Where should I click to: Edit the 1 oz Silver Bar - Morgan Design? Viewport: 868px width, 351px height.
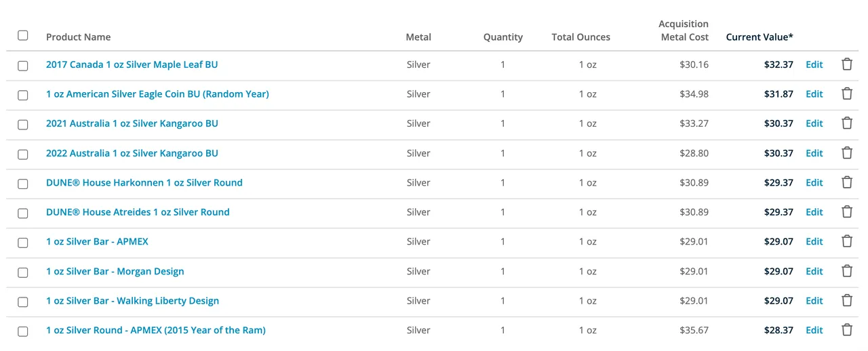pyautogui.click(x=814, y=271)
